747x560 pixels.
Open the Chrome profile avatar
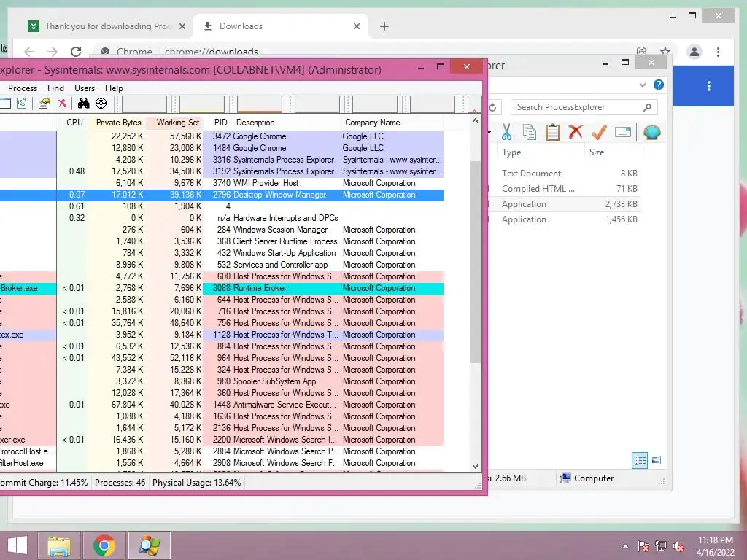(x=694, y=52)
